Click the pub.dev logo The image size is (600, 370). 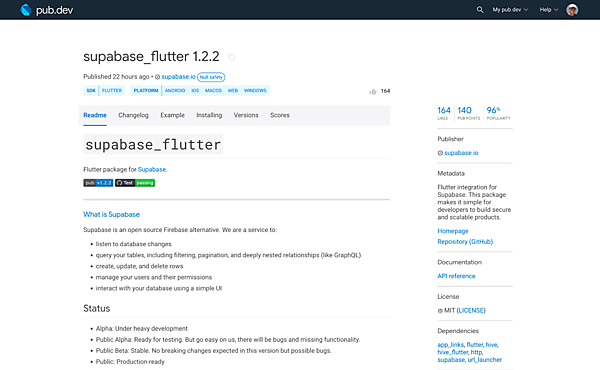[46, 10]
